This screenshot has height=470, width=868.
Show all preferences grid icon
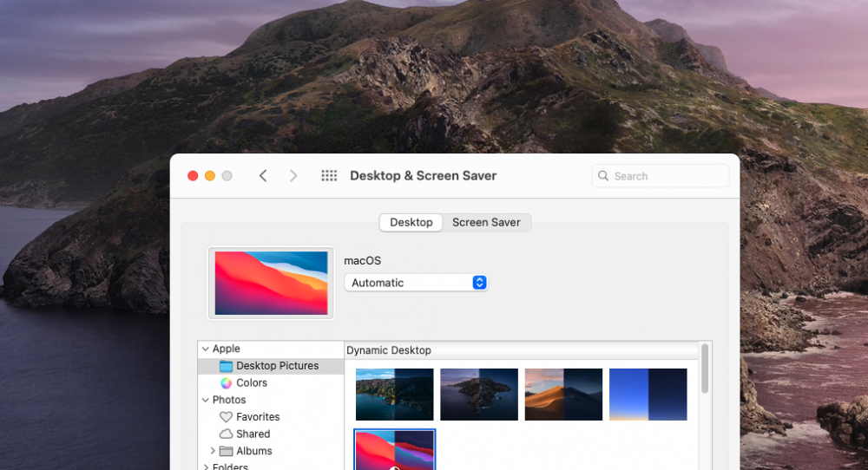pos(329,176)
